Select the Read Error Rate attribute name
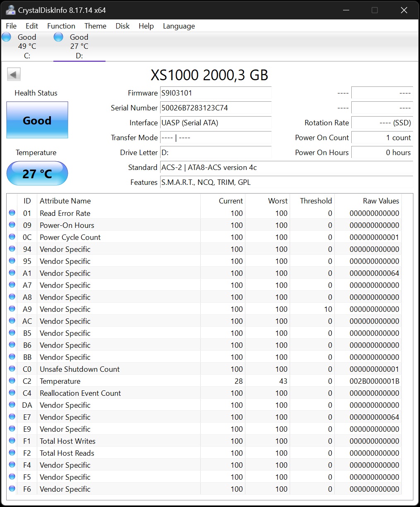 coord(65,213)
